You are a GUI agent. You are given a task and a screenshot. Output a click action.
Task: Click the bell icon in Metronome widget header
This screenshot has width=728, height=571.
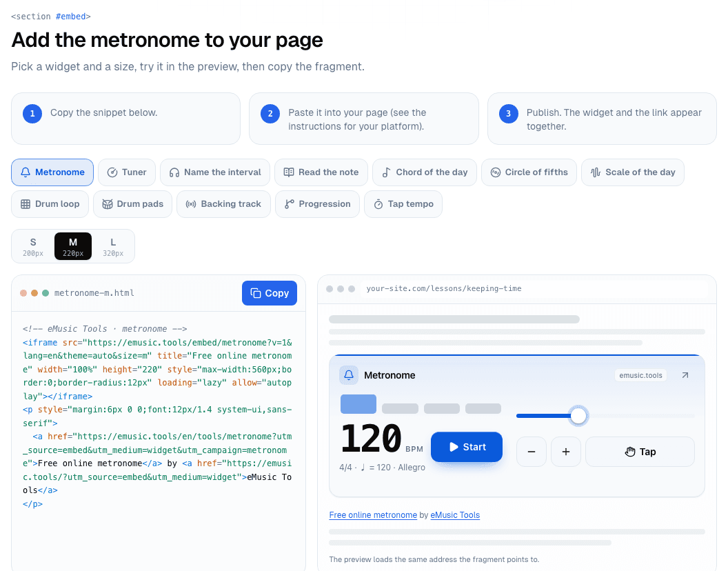point(349,375)
